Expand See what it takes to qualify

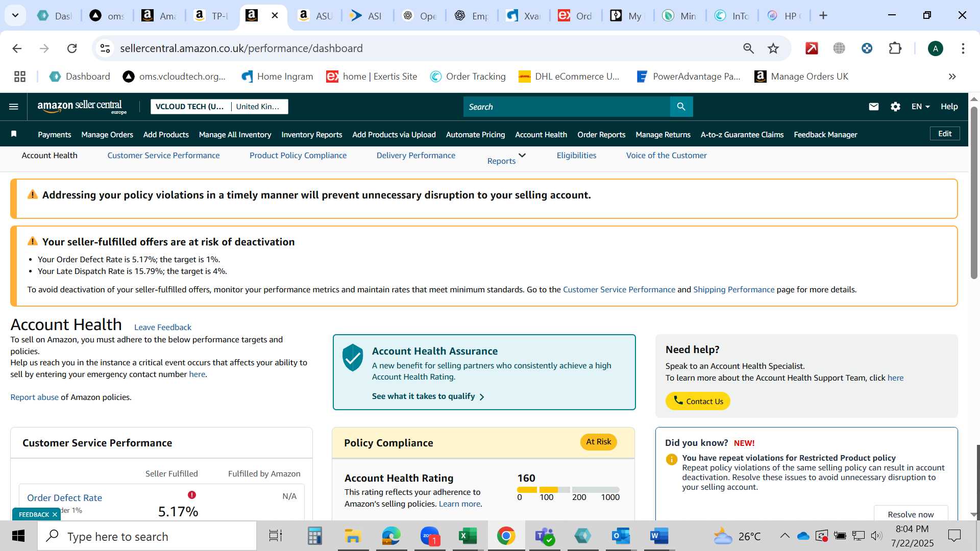428,396
